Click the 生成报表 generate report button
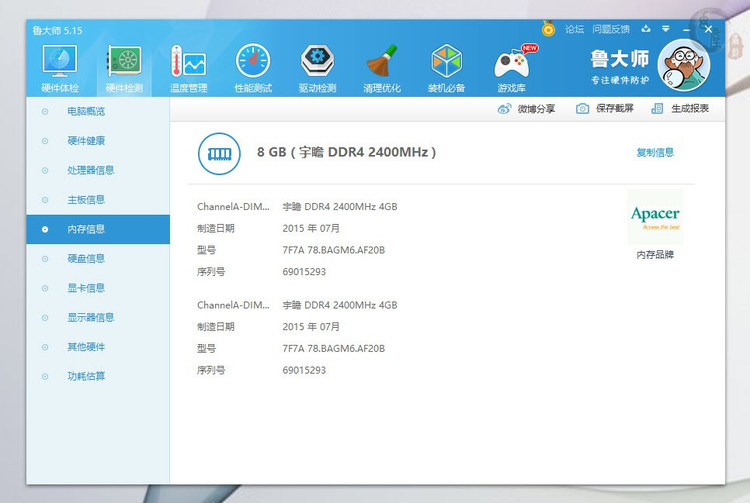 coord(680,109)
